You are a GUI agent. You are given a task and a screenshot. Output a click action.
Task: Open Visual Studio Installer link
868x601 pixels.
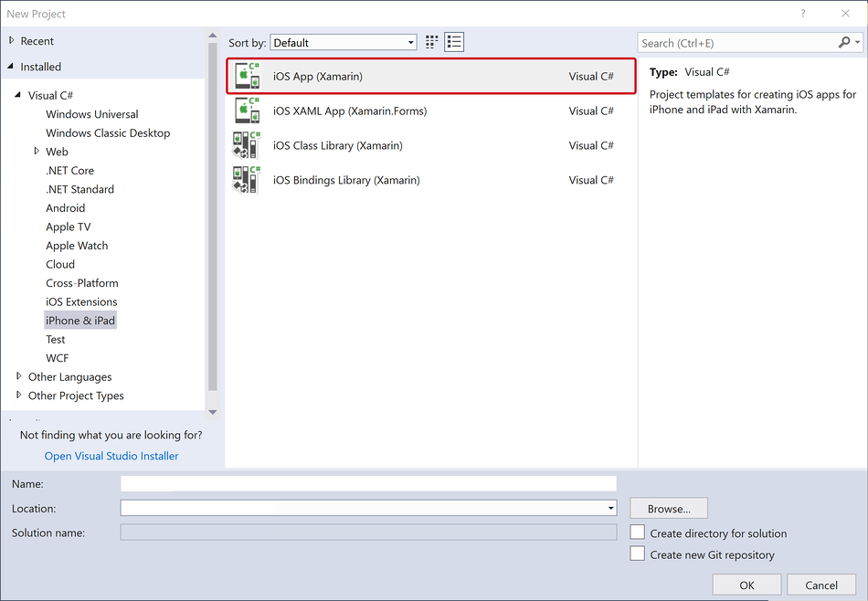(x=111, y=456)
